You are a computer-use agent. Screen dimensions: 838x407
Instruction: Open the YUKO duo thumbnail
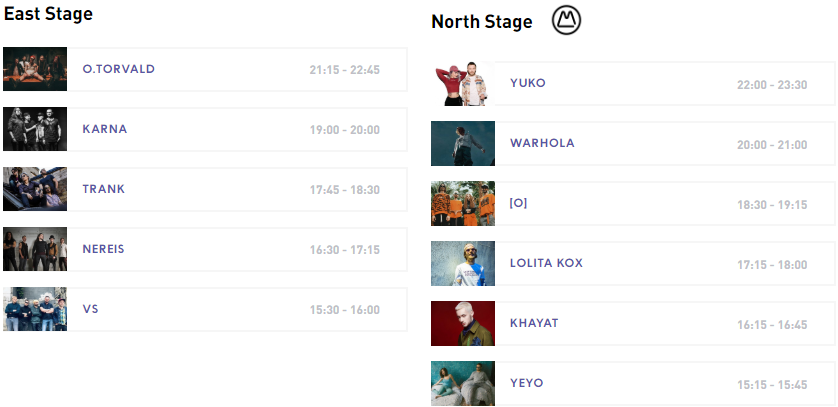tap(463, 84)
